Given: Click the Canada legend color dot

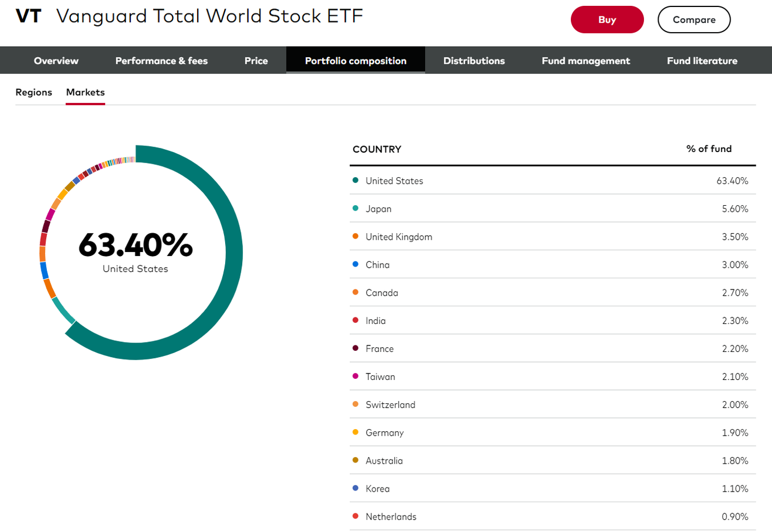Looking at the screenshot, I should pos(356,292).
